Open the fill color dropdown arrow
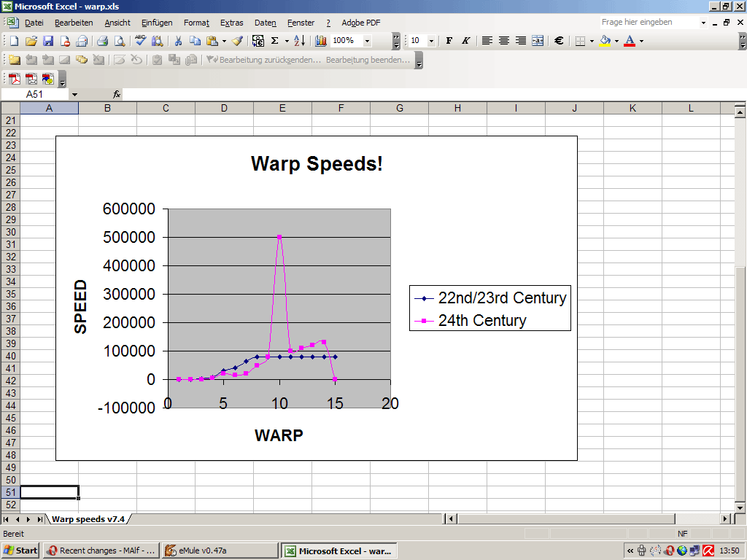The height and width of the screenshot is (560, 747). point(616,41)
